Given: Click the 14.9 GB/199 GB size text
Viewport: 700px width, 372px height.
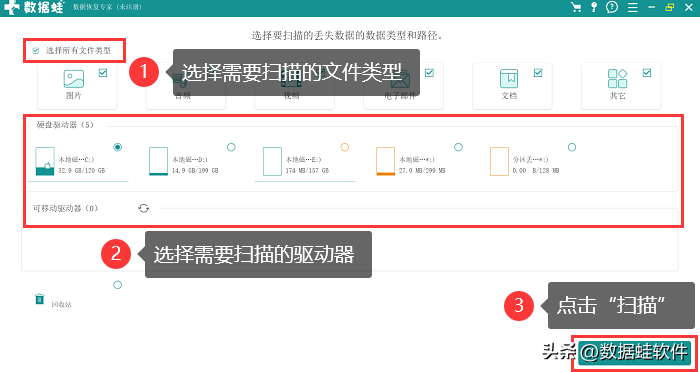Looking at the screenshot, I should (195, 171).
